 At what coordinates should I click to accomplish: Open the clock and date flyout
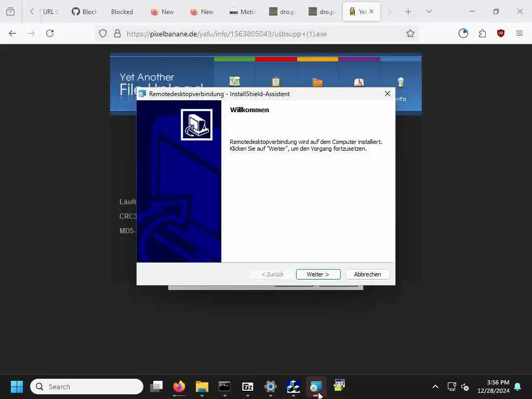pos(494,387)
